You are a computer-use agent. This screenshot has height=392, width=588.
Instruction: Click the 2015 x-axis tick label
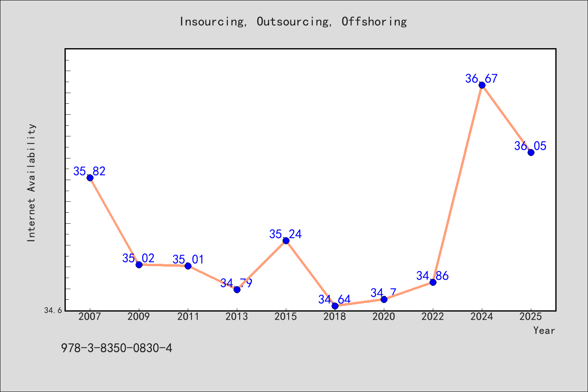pyautogui.click(x=286, y=316)
